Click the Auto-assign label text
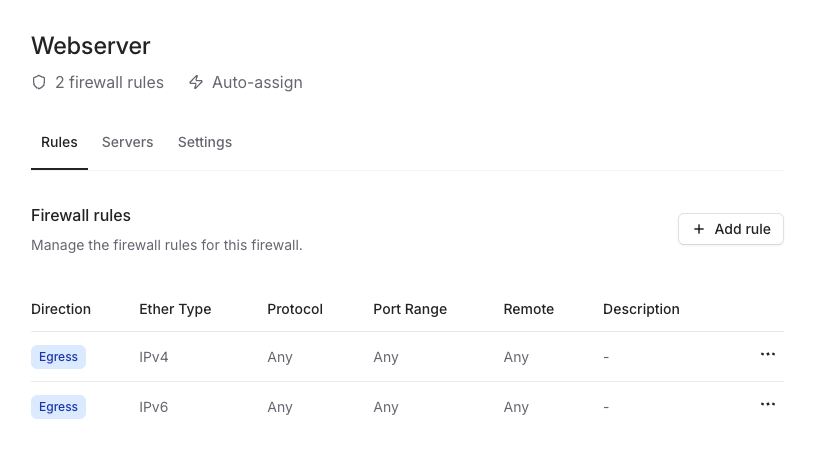 pyautogui.click(x=257, y=82)
